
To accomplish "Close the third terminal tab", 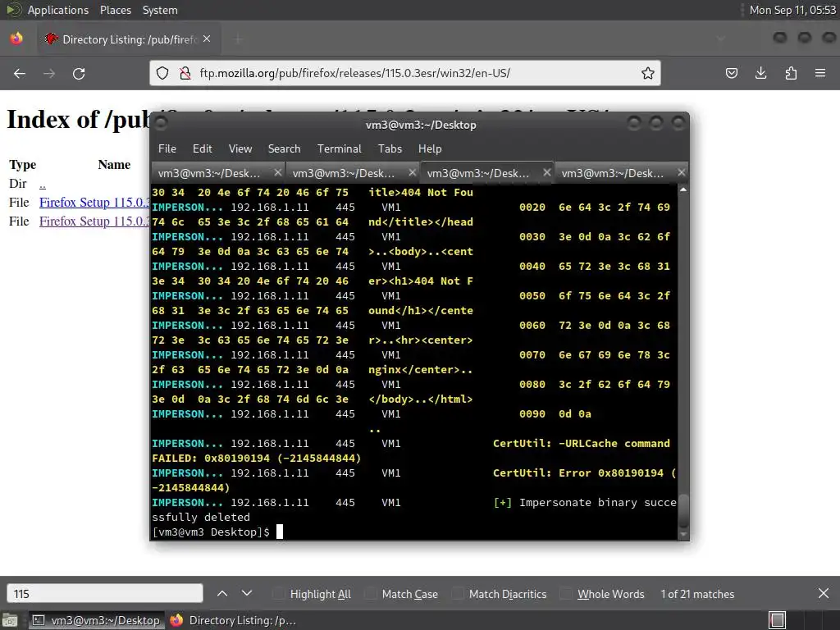I will (x=546, y=172).
